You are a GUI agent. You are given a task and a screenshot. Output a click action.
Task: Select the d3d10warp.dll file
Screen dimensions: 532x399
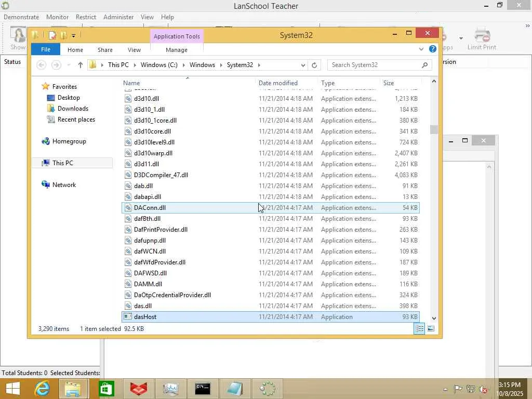pos(153,153)
